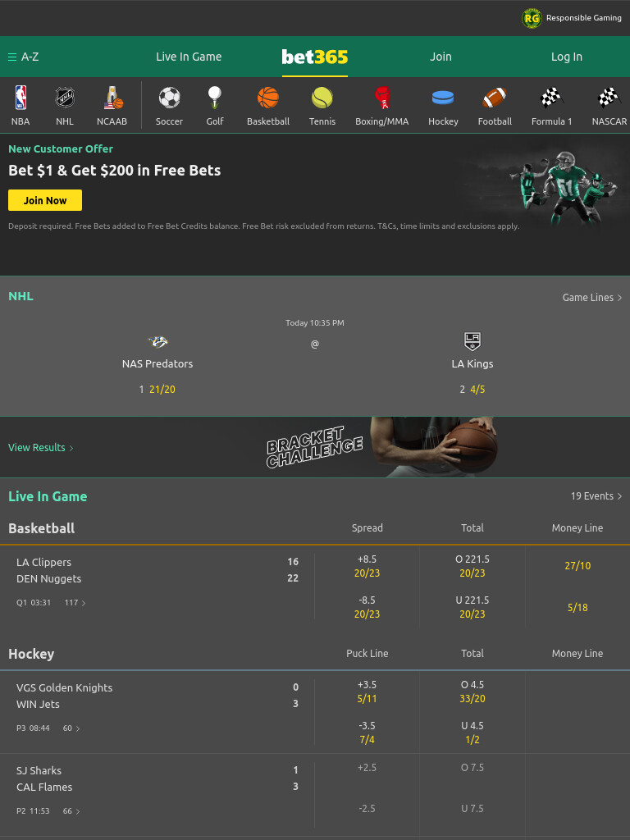Choose the Soccer ball icon
Image resolution: width=630 pixels, height=840 pixels.
(169, 98)
